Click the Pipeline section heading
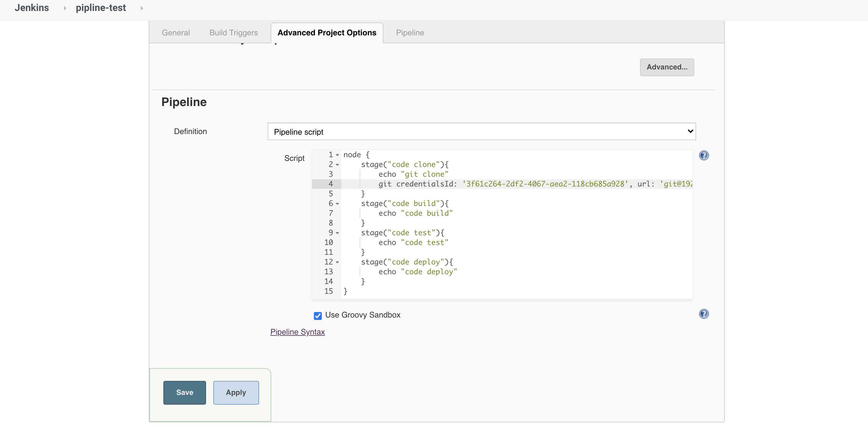Viewport: 868px width, 440px height. click(x=184, y=102)
